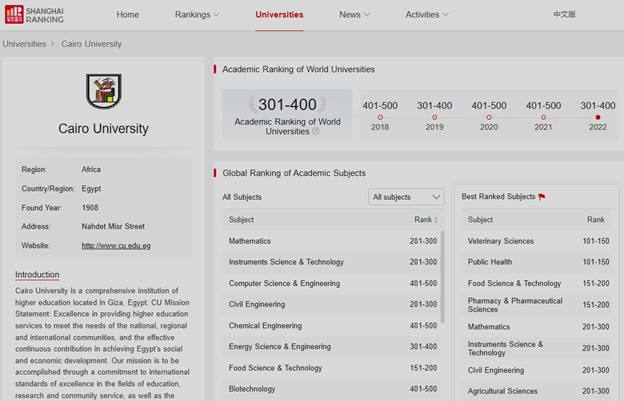This screenshot has width=624, height=401.
Task: Click the Cairo University crest logo
Action: tap(104, 91)
